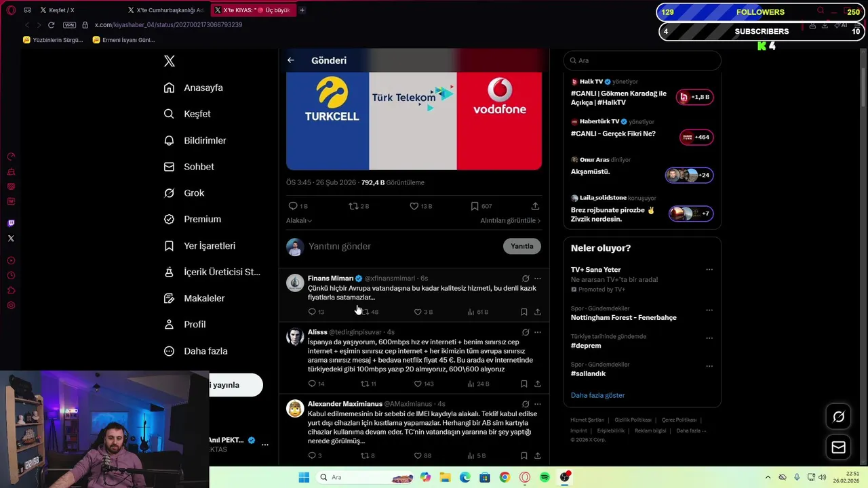Open Twitch icon in Opera sidebar
The image size is (868, 488).
(x=11, y=223)
